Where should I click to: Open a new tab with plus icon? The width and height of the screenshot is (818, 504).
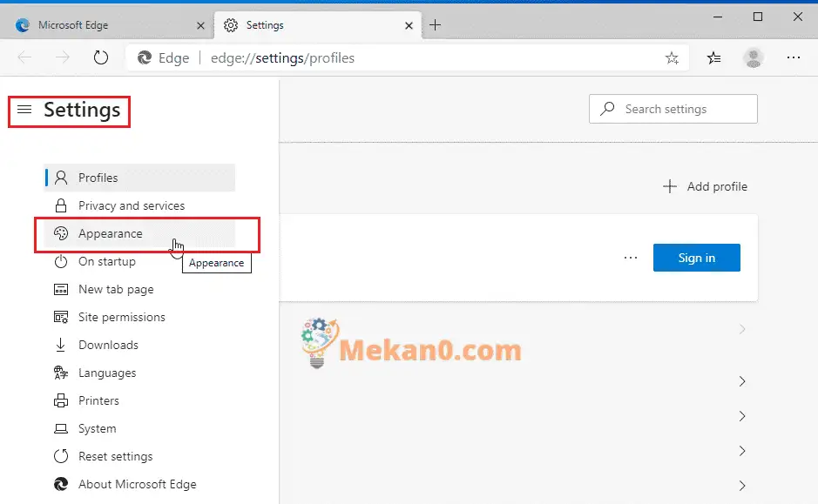(x=435, y=24)
